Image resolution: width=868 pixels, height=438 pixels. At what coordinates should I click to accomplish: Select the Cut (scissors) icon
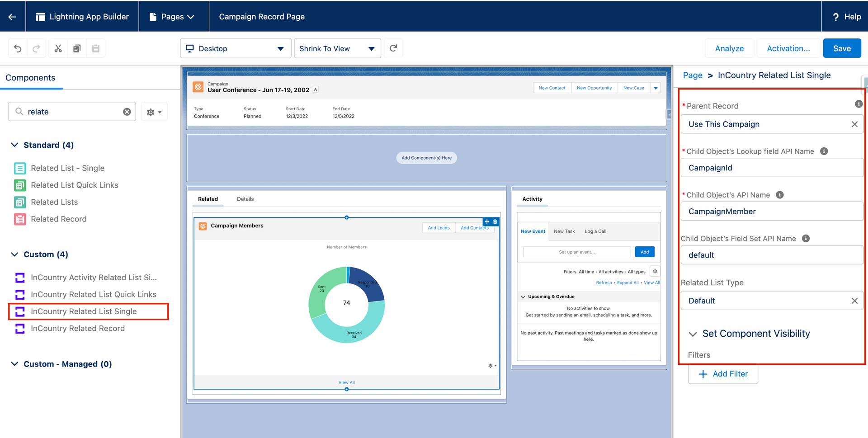pyautogui.click(x=58, y=48)
